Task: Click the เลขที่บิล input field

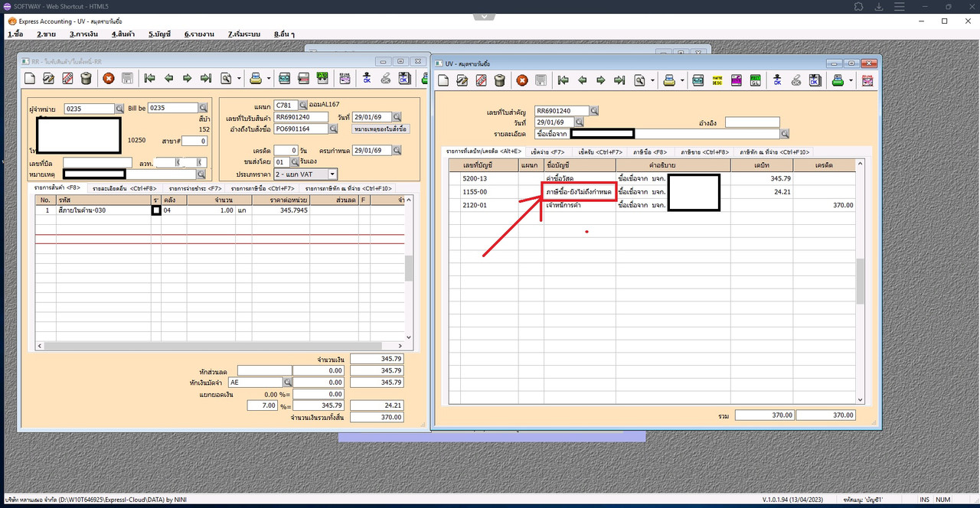Action: pyautogui.click(x=97, y=162)
